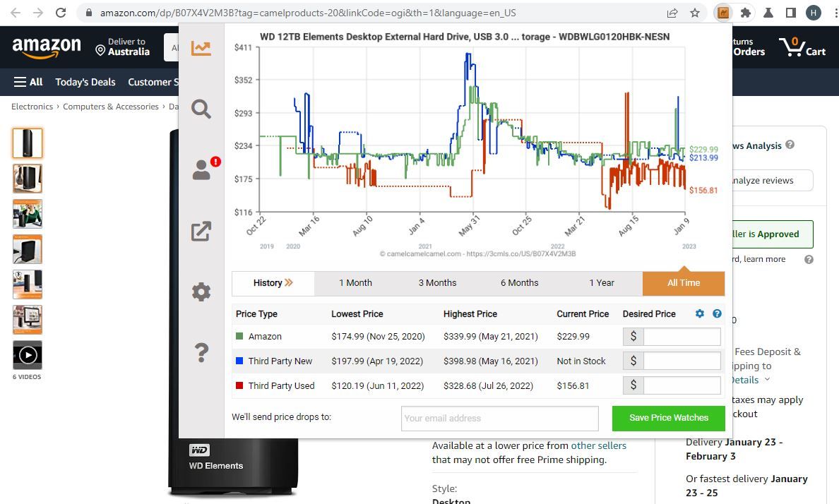839x504 pixels.
Task: Open Desired Price help icon
Action: [x=717, y=313]
